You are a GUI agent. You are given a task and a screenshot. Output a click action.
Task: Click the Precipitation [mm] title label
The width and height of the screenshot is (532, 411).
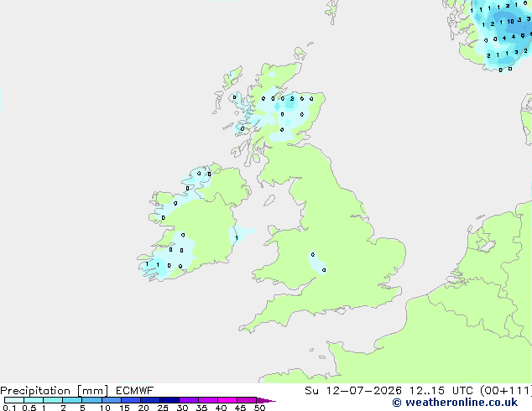pyautogui.click(x=55, y=391)
